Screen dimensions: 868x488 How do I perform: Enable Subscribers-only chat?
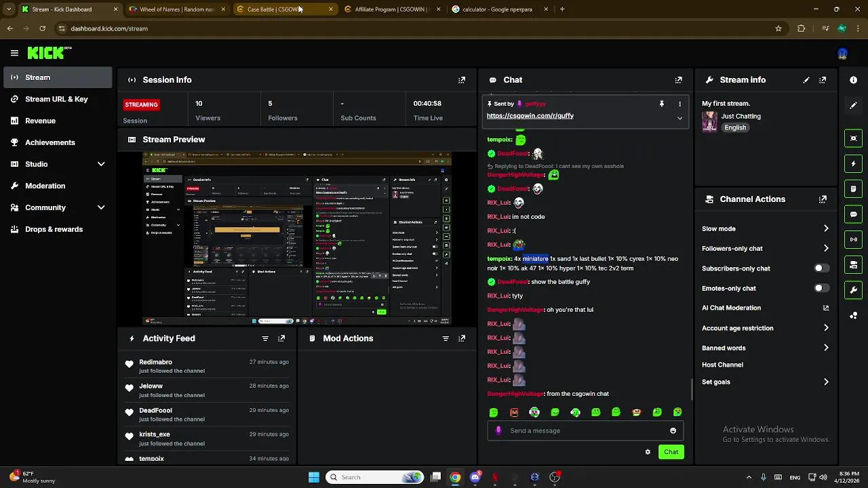pyautogui.click(x=821, y=268)
